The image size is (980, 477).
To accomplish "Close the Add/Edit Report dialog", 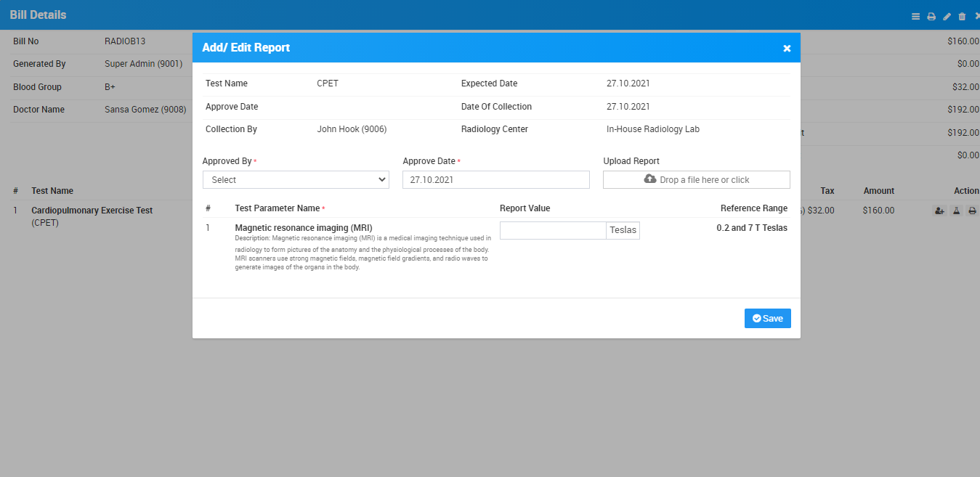I will [x=787, y=49].
